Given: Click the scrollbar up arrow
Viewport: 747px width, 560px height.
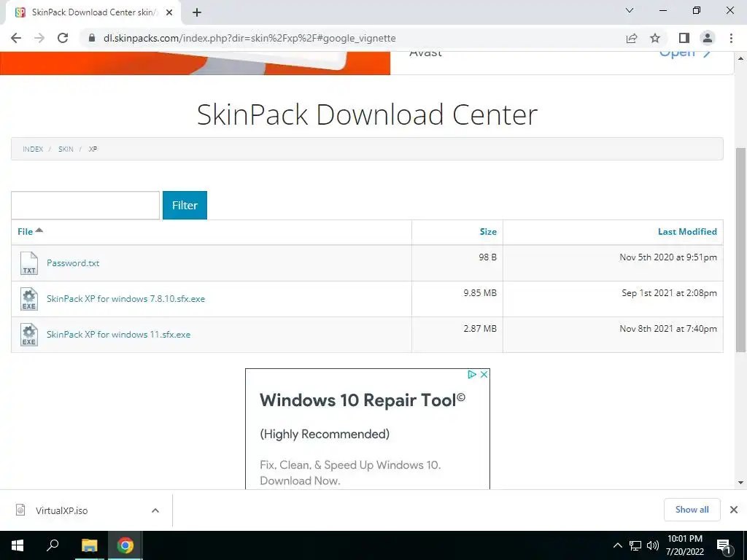Looking at the screenshot, I should click(x=740, y=58).
